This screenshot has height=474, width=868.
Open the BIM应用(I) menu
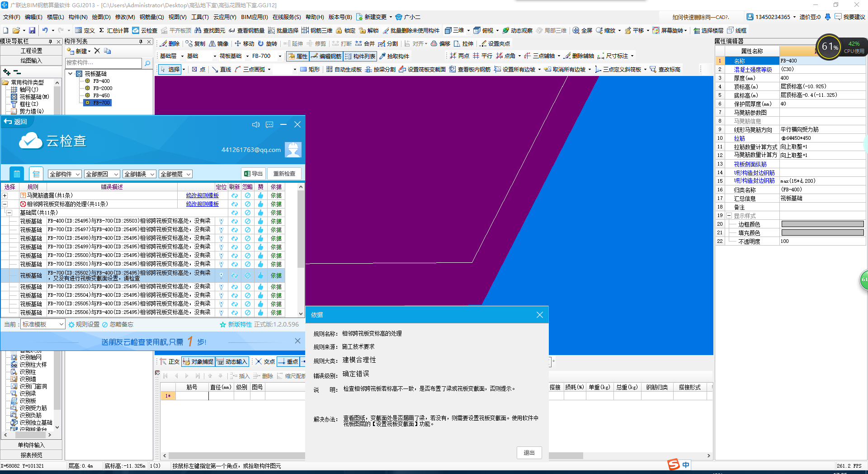point(254,17)
